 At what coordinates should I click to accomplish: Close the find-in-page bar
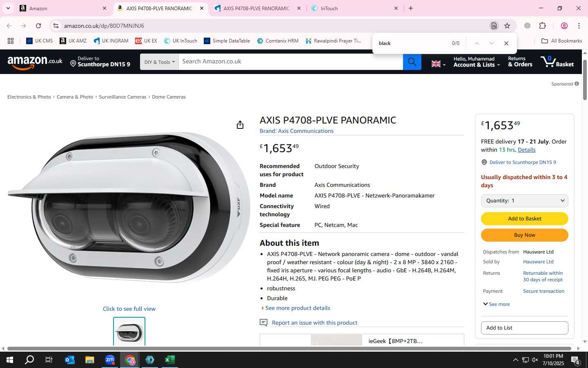pyautogui.click(x=506, y=43)
